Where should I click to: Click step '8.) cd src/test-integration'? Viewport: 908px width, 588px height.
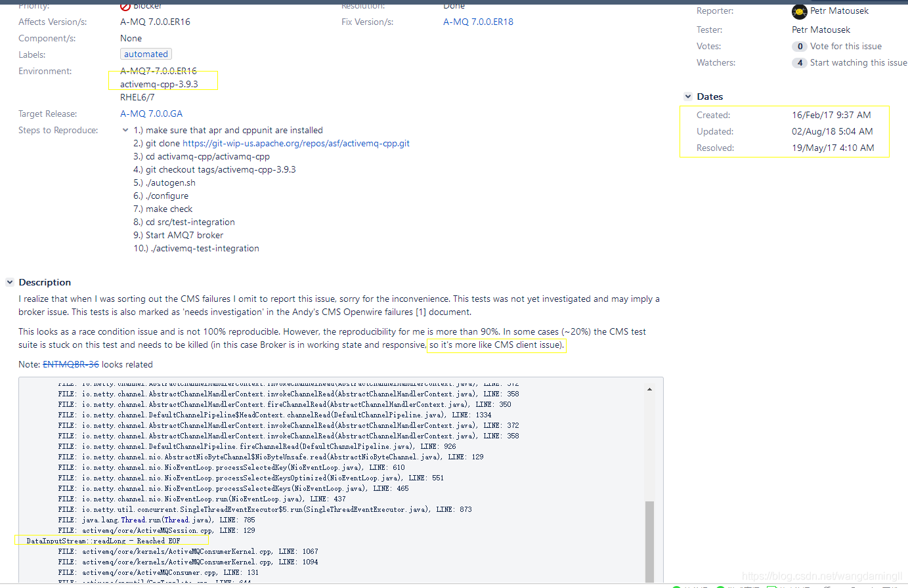click(184, 222)
